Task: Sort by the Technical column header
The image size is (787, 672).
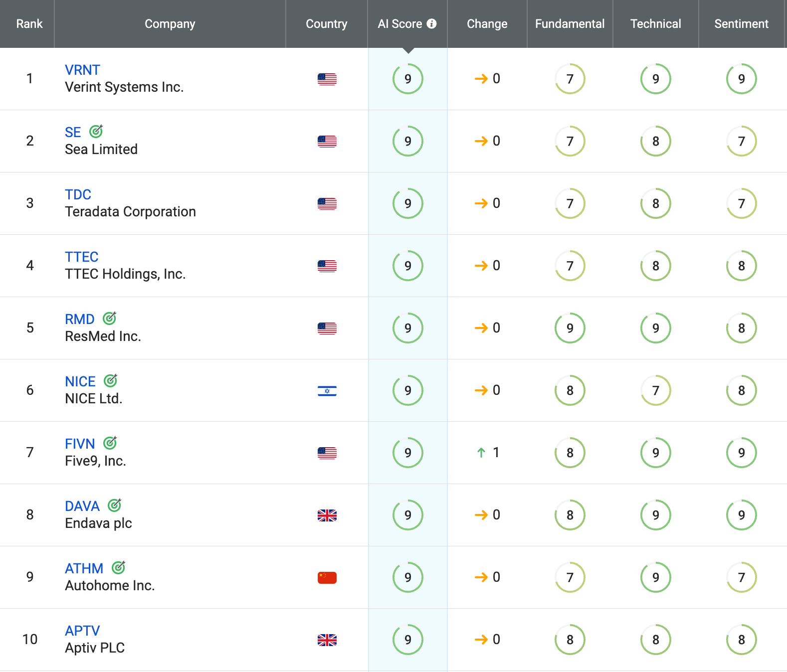Action: click(x=656, y=23)
